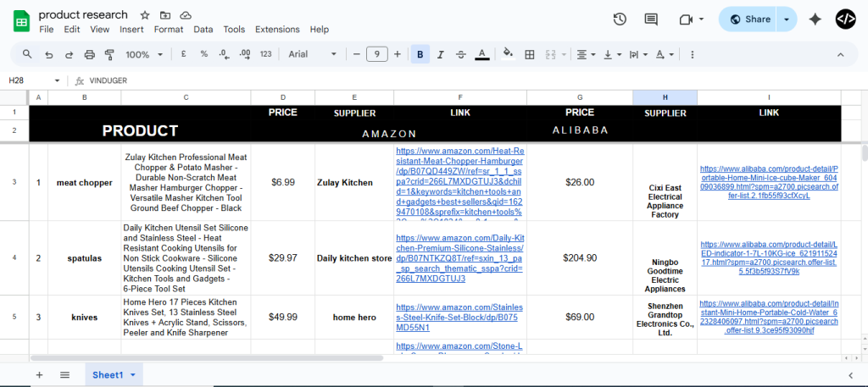Open text wrapping dropdown
Screen dimensions: 868x387
pyautogui.click(x=638, y=54)
